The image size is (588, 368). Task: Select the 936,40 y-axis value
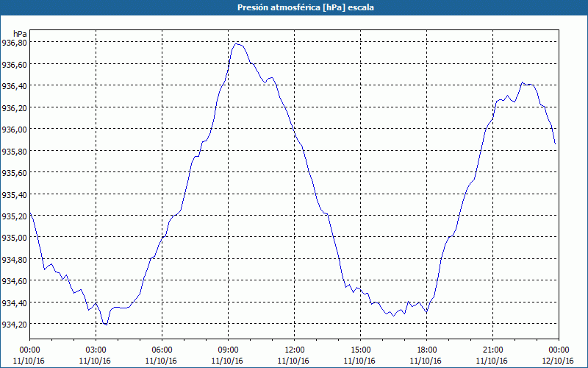[x=14, y=86]
